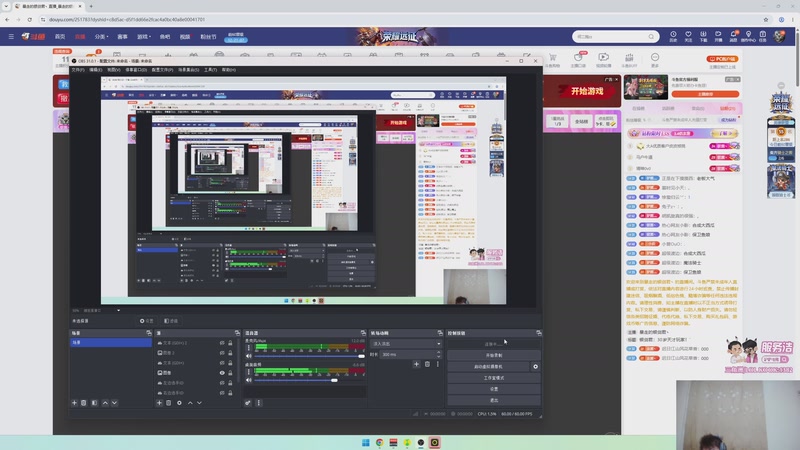Open the OBS 编辑(E) menu

(95, 69)
